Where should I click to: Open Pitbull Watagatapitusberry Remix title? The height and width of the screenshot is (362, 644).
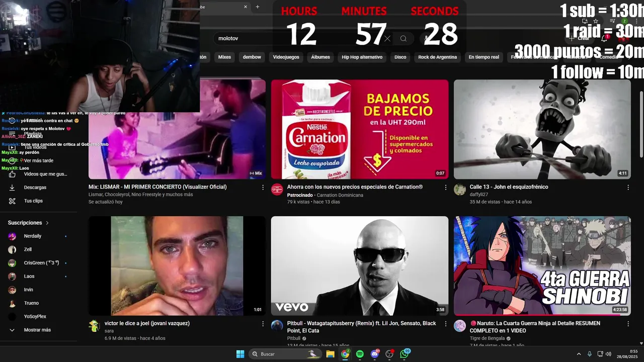pos(362,327)
